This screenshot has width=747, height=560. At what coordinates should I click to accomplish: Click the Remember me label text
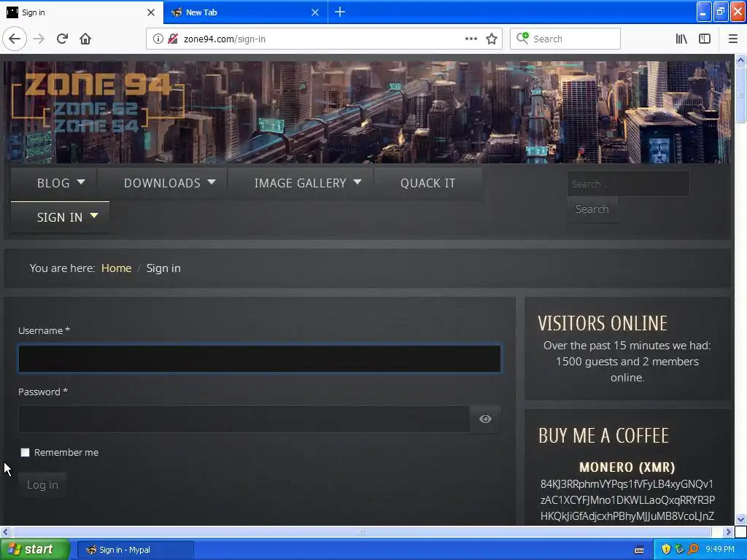coord(66,452)
